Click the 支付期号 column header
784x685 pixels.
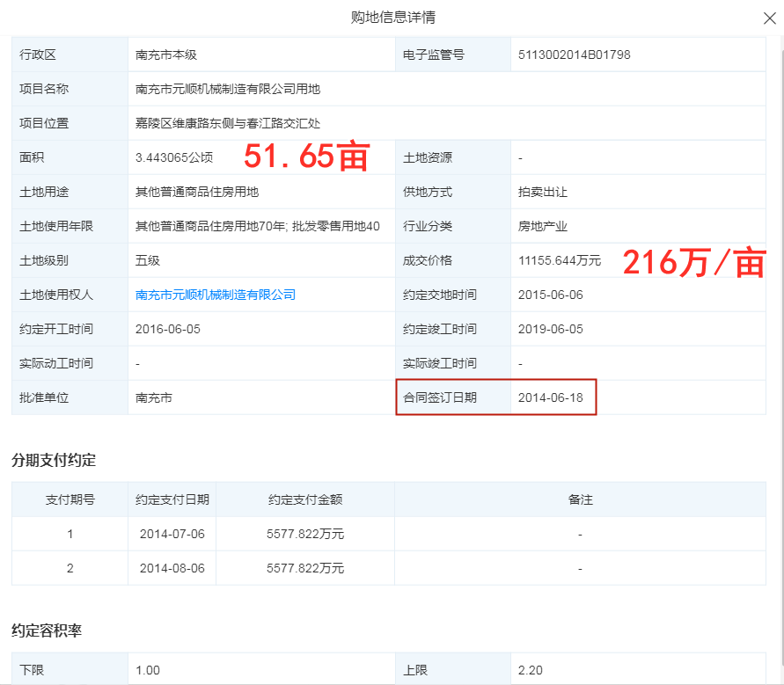[70, 499]
